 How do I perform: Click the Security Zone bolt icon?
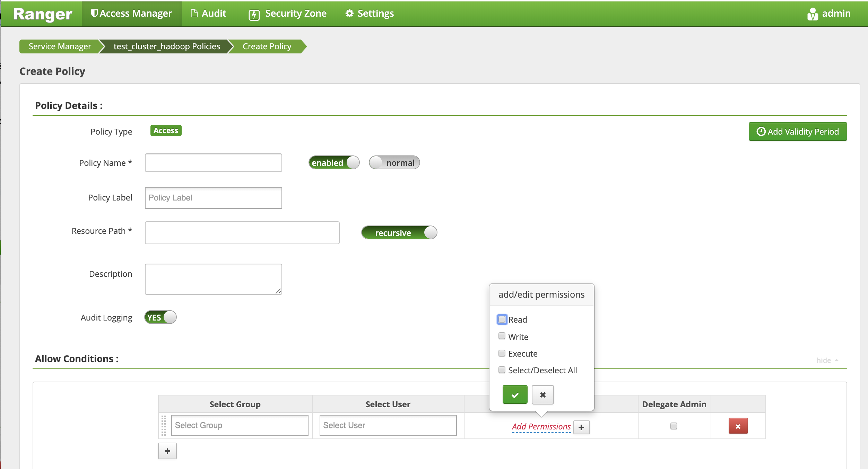tap(254, 15)
